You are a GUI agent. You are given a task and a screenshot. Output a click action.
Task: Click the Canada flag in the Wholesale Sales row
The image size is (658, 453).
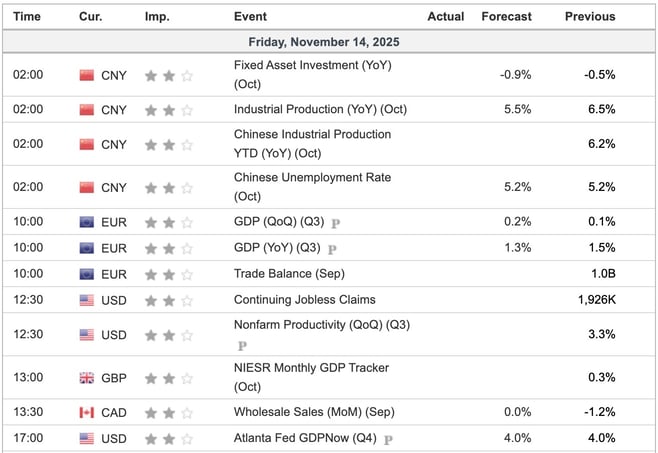pyautogui.click(x=86, y=413)
